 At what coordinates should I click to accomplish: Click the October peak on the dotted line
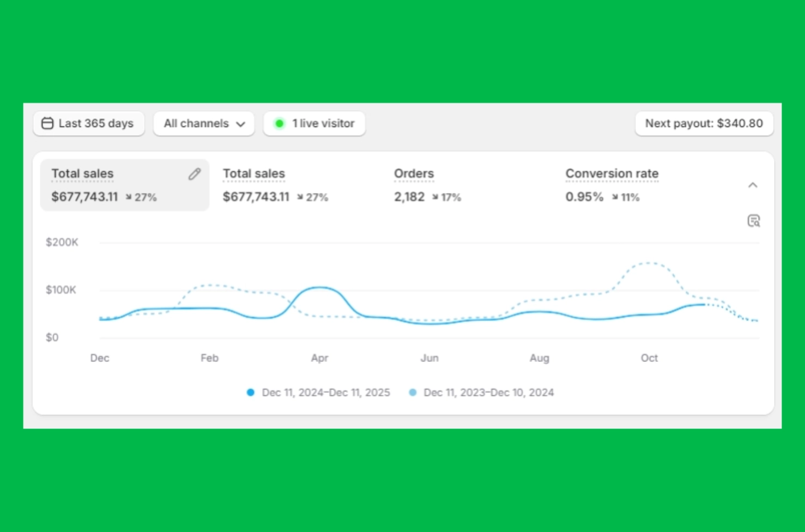[649, 263]
